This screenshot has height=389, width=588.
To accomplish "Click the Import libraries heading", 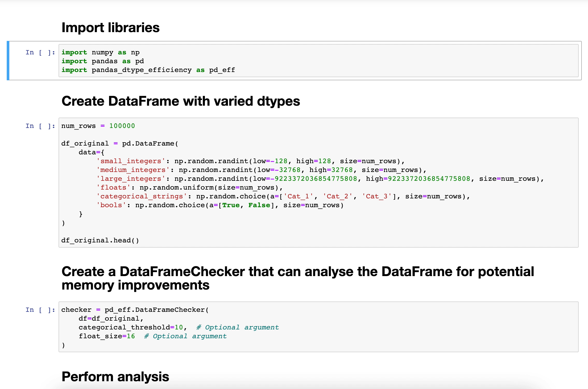I will pyautogui.click(x=110, y=28).
